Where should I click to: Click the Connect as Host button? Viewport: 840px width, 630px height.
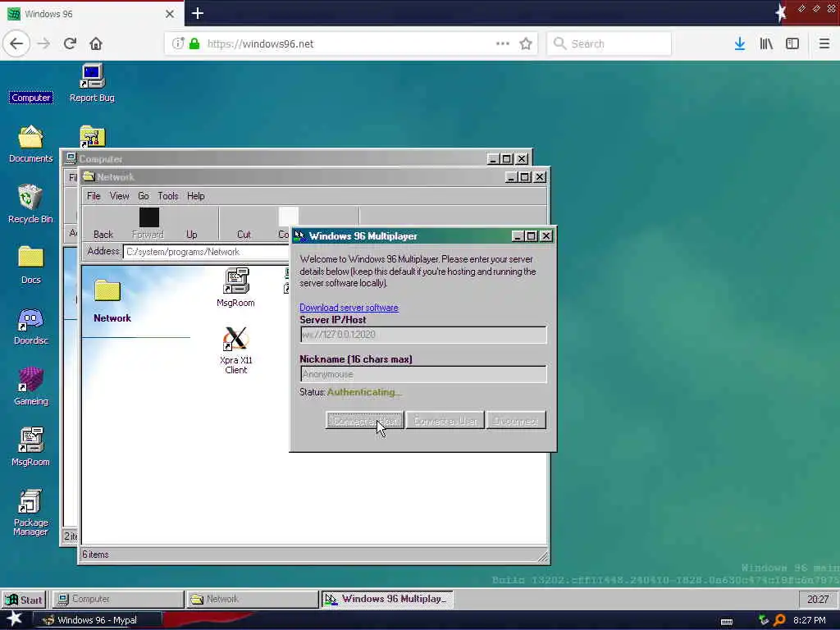[364, 421]
